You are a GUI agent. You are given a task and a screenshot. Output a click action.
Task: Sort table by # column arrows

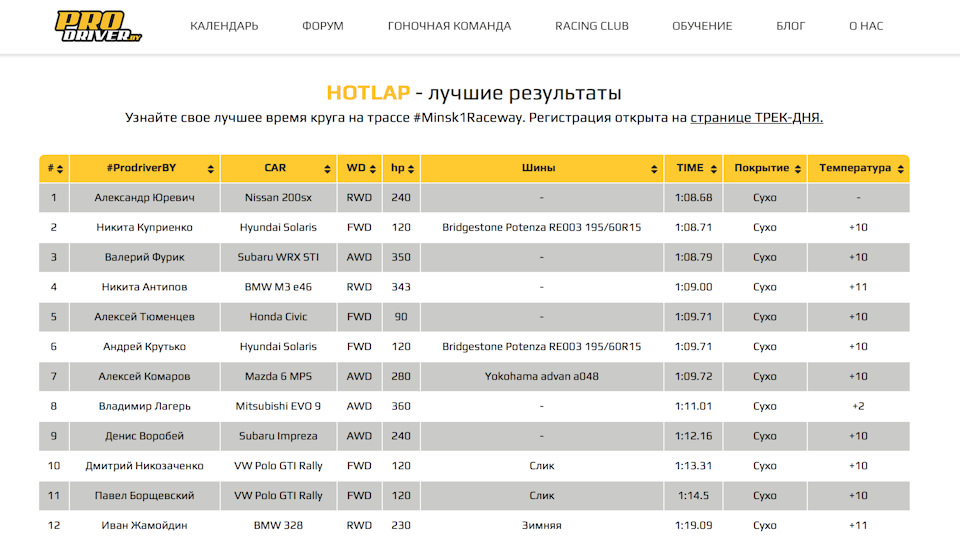click(x=59, y=169)
